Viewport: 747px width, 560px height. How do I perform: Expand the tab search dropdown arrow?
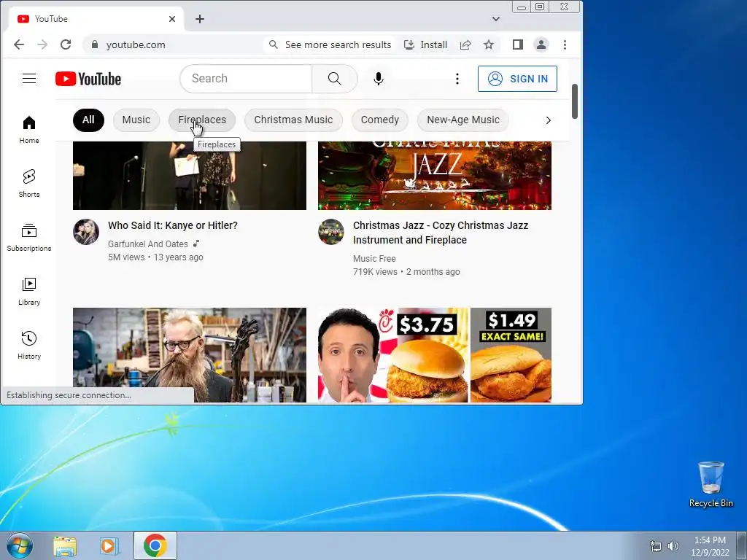(496, 19)
